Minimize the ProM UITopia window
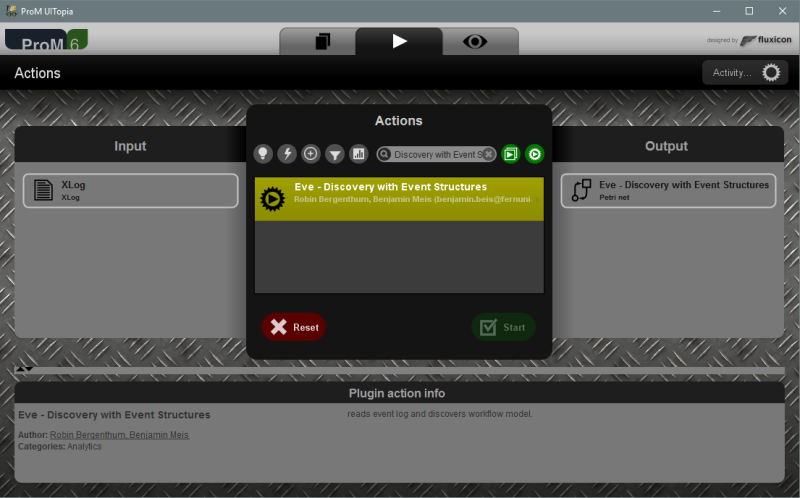Viewport: 800px width, 498px height. [x=717, y=11]
